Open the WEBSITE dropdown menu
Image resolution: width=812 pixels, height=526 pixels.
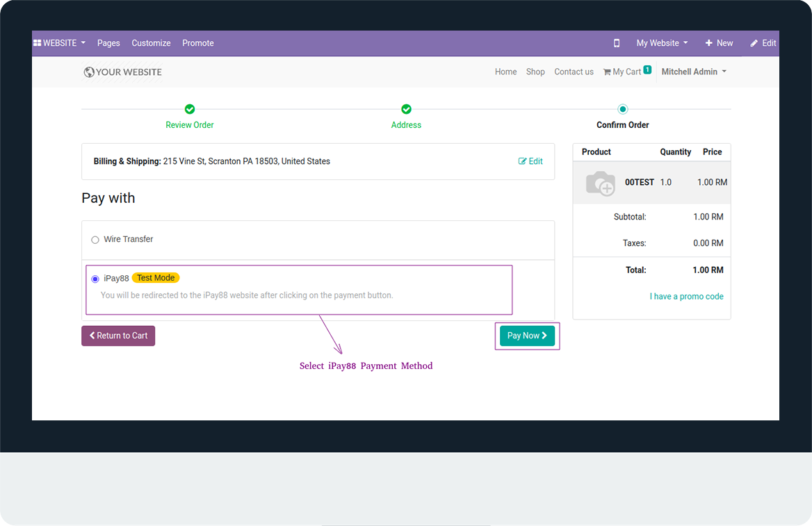coord(60,43)
